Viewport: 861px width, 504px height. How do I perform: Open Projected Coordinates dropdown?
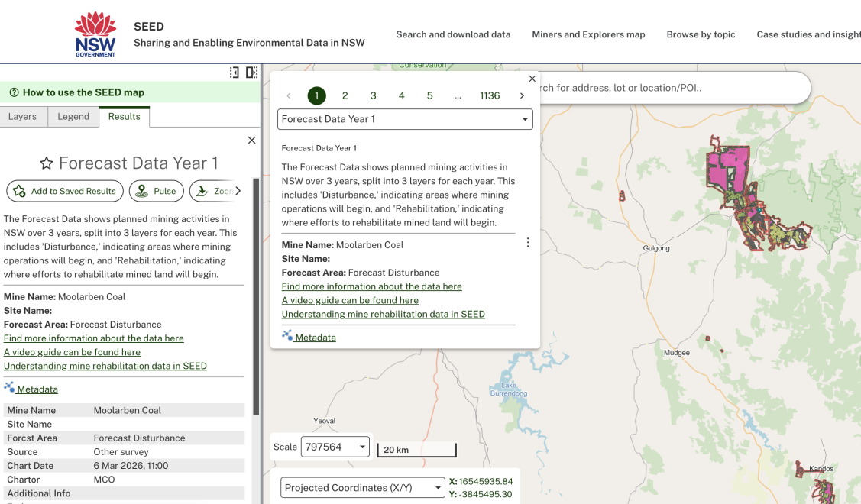[x=362, y=487]
